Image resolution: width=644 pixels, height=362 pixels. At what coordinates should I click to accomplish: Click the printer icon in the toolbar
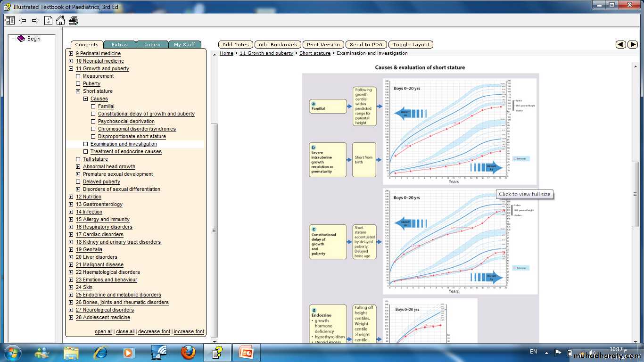click(x=74, y=20)
